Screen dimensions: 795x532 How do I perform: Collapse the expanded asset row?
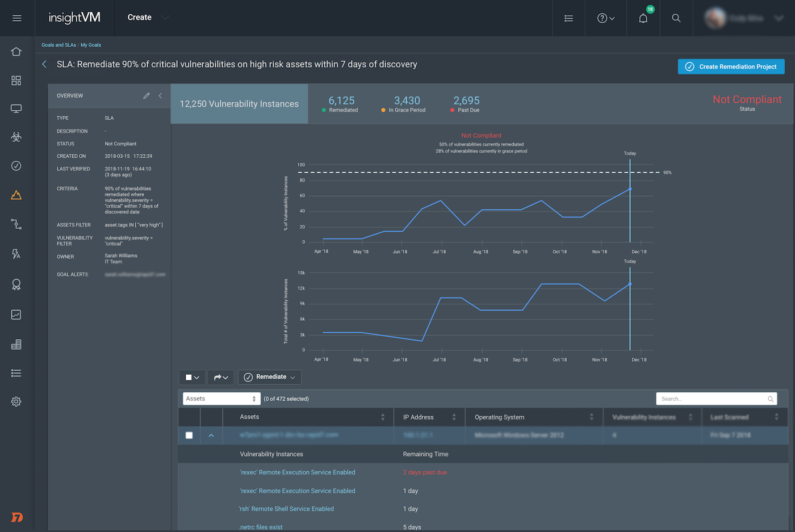pyautogui.click(x=211, y=435)
